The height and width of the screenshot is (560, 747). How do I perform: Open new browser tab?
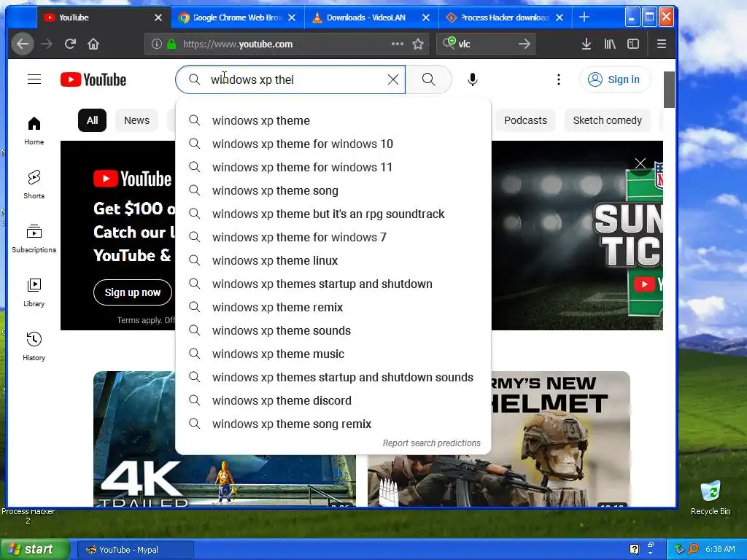[584, 17]
